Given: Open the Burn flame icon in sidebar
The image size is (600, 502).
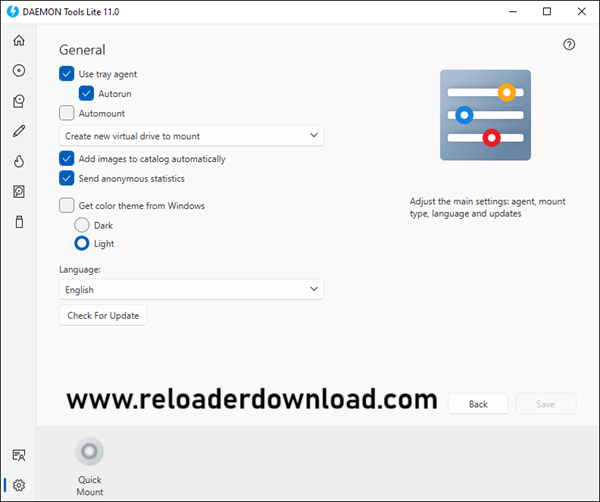Looking at the screenshot, I should 19,161.
